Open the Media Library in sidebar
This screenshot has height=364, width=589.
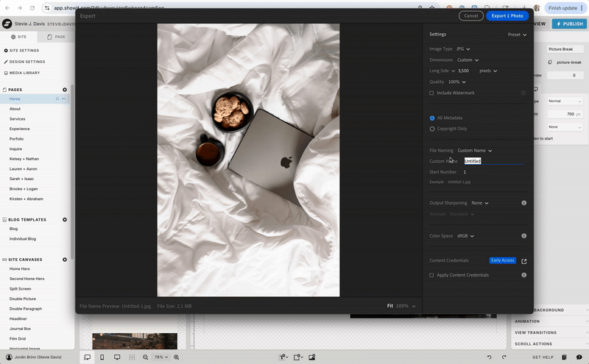22,73
